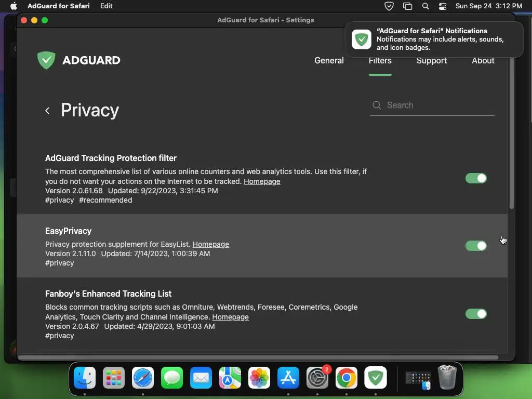532x399 pixels.
Task: Click the ADGUARD wordmark text in the header
Action: click(91, 60)
